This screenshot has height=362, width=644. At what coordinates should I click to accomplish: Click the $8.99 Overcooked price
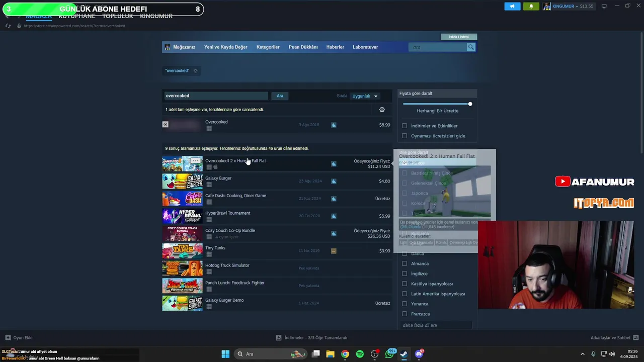(x=384, y=125)
